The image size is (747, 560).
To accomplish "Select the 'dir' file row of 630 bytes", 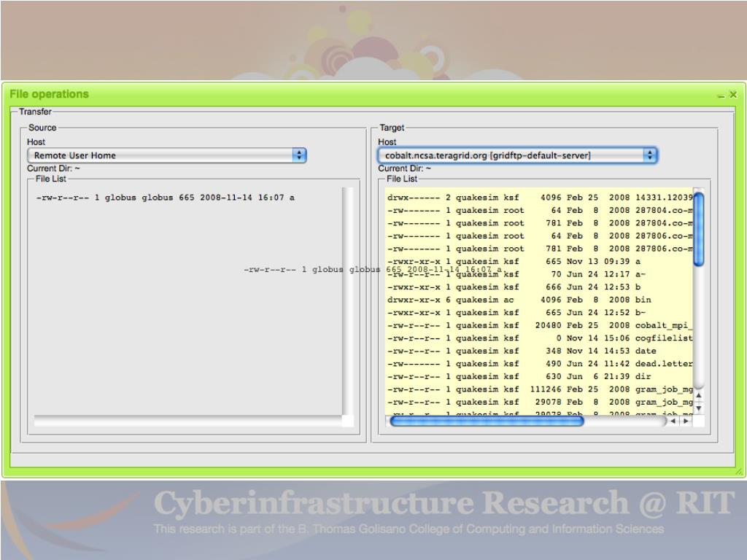I will (539, 377).
